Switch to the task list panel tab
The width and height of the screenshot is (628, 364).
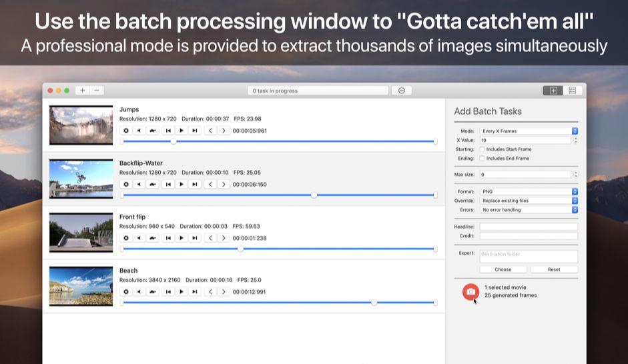(571, 91)
